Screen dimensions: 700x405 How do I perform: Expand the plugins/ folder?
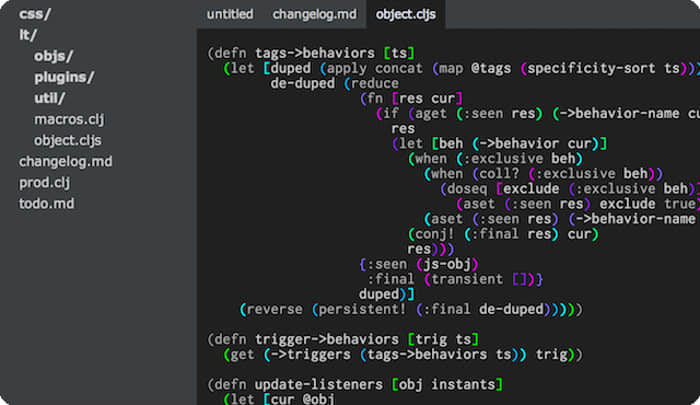click(64, 77)
